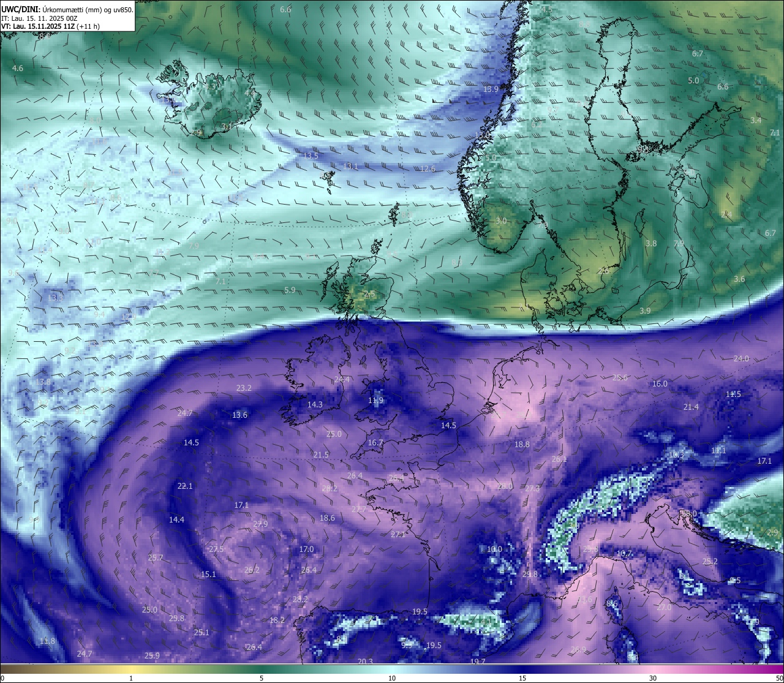The image size is (784, 683).
Task: Click the 13.9 value off Norway's coast
Action: coord(491,89)
